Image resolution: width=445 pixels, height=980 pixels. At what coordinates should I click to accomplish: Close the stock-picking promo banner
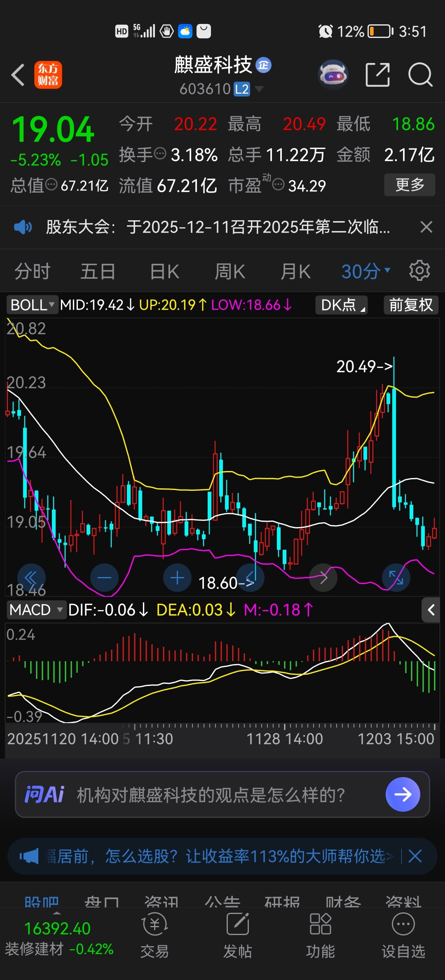tap(415, 857)
